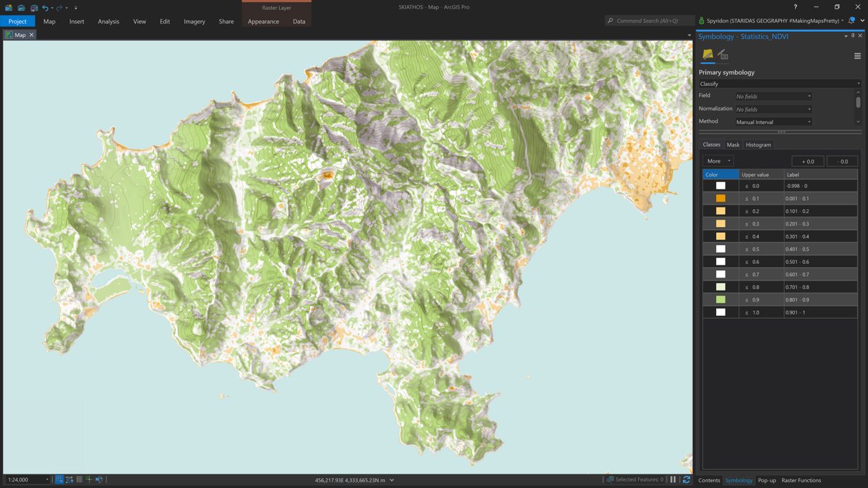This screenshot has width=868, height=488.
Task: Click the Refresh map icon
Action: tap(686, 479)
